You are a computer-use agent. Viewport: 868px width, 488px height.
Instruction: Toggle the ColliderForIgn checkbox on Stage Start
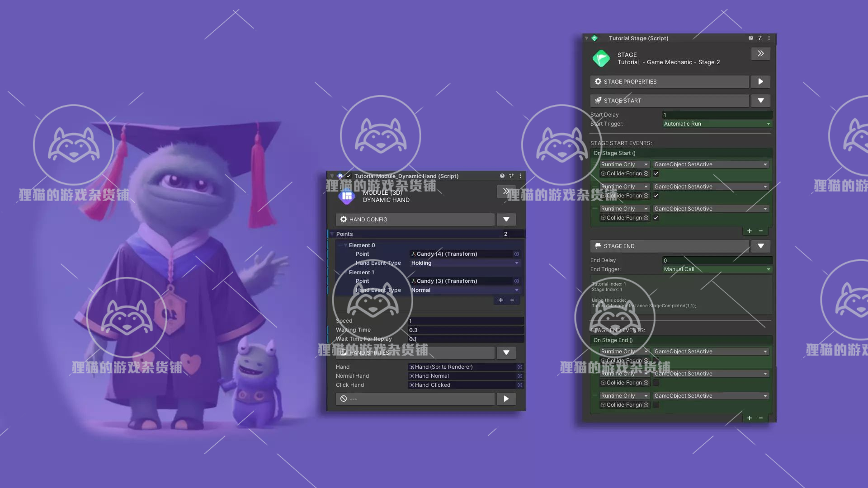click(x=656, y=173)
